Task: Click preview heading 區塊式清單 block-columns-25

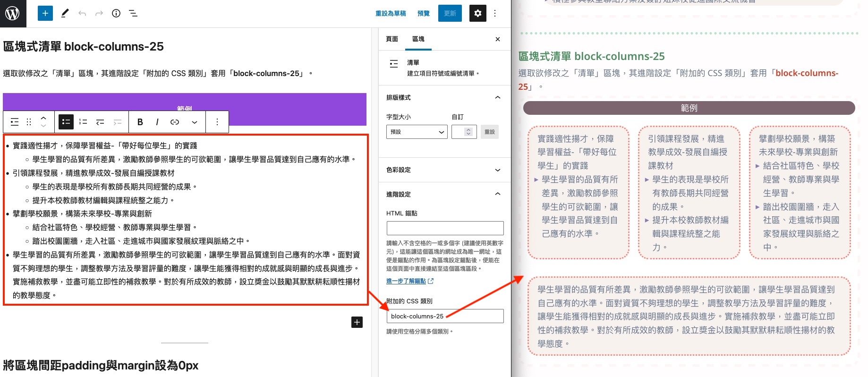Action: 591,56
